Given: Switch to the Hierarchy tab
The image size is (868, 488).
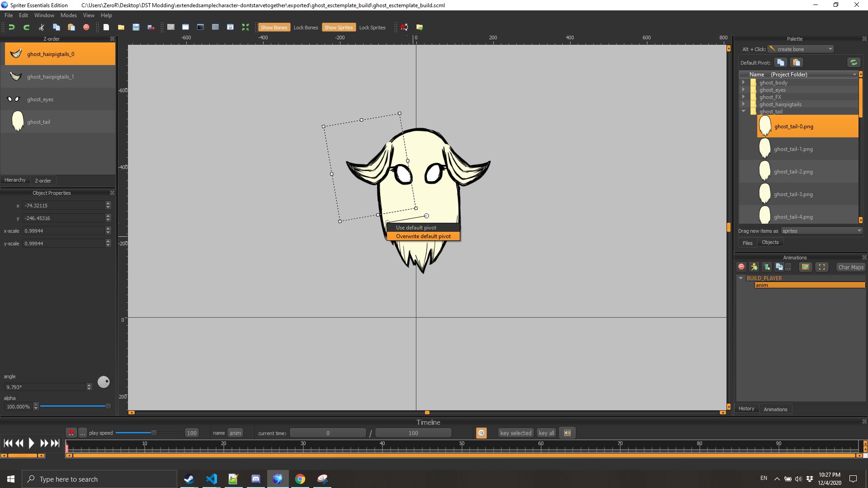Looking at the screenshot, I should click(x=15, y=180).
